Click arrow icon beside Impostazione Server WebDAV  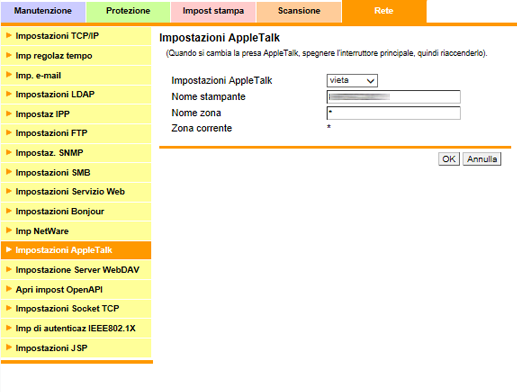point(9,269)
